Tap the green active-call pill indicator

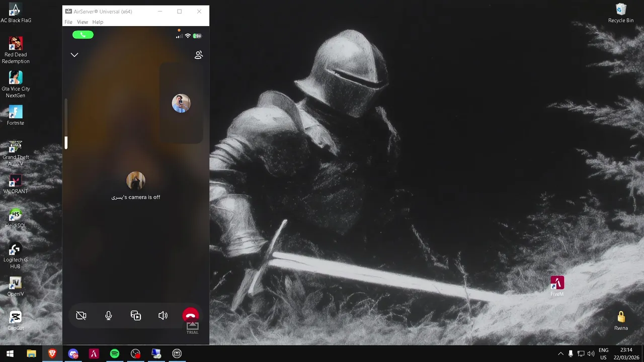(83, 35)
